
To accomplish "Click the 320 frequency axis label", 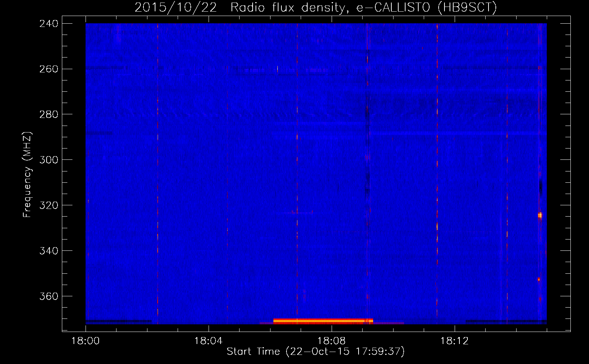I will 48,206.
